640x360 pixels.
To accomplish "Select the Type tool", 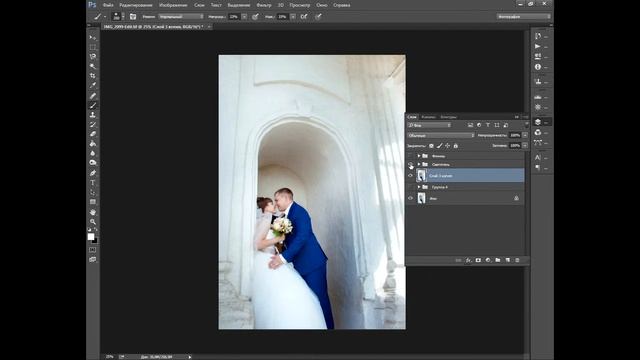I will [93, 182].
